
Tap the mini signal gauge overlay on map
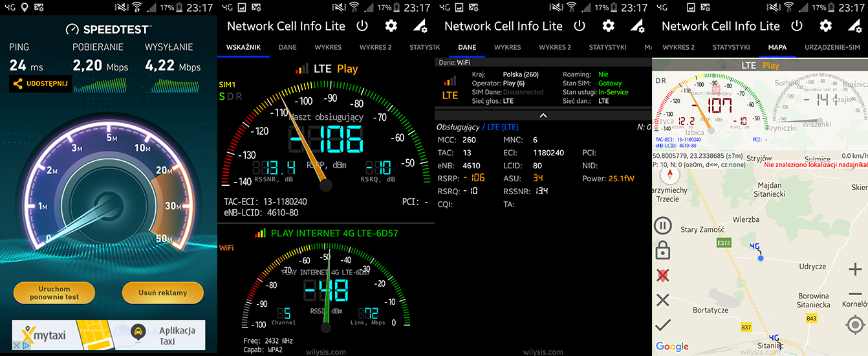pyautogui.click(x=711, y=104)
